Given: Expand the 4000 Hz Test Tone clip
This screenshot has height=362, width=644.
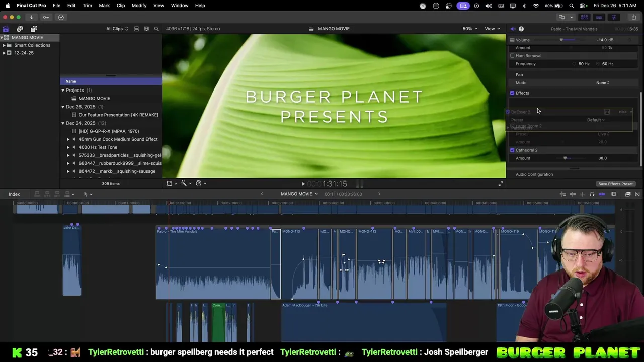Looking at the screenshot, I should [68, 147].
